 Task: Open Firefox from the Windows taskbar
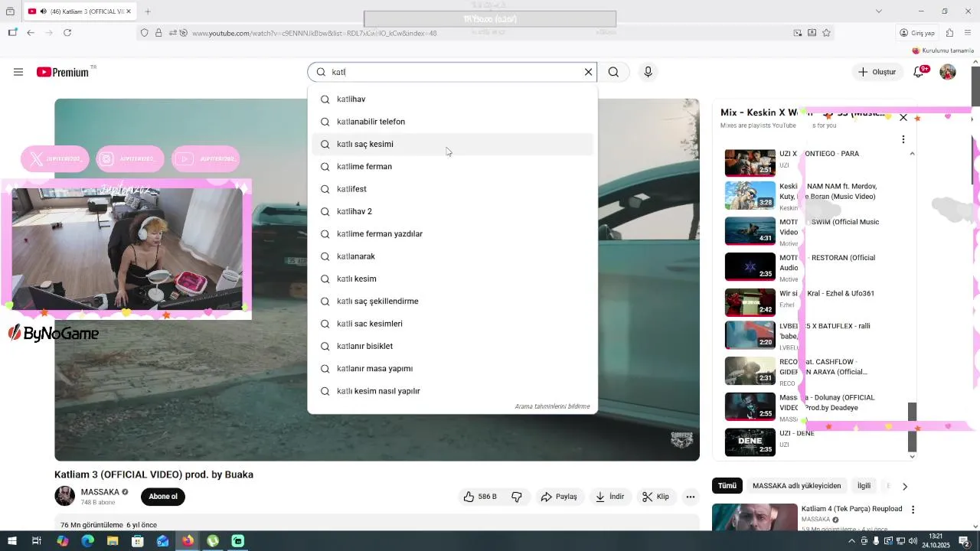(x=188, y=541)
